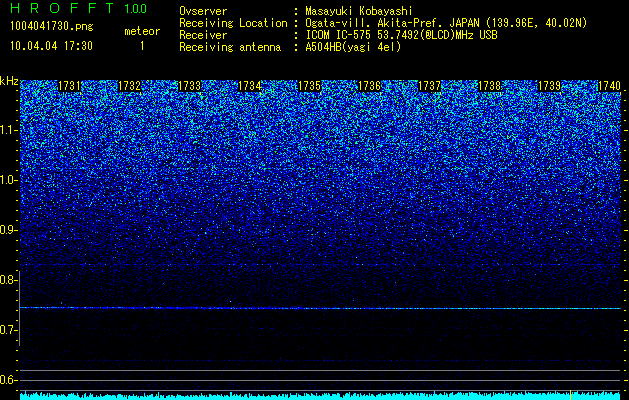629x400 pixels.
Task: Click the 0.9 kHz axis label
Action: point(8,230)
